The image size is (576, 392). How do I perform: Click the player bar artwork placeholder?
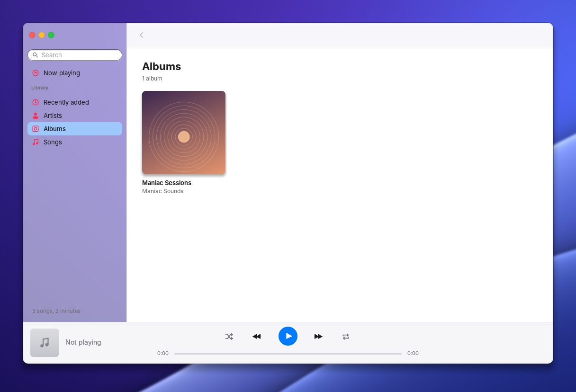(x=45, y=343)
